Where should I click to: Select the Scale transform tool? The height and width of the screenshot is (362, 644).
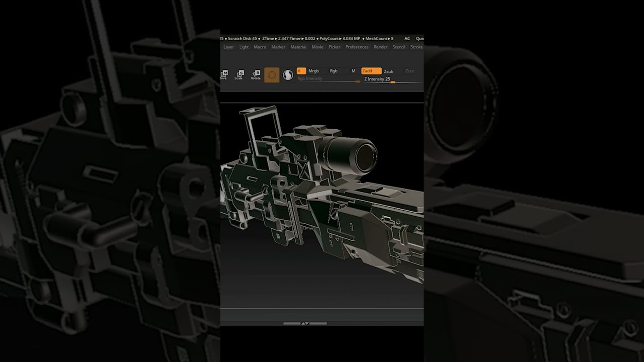coord(239,75)
